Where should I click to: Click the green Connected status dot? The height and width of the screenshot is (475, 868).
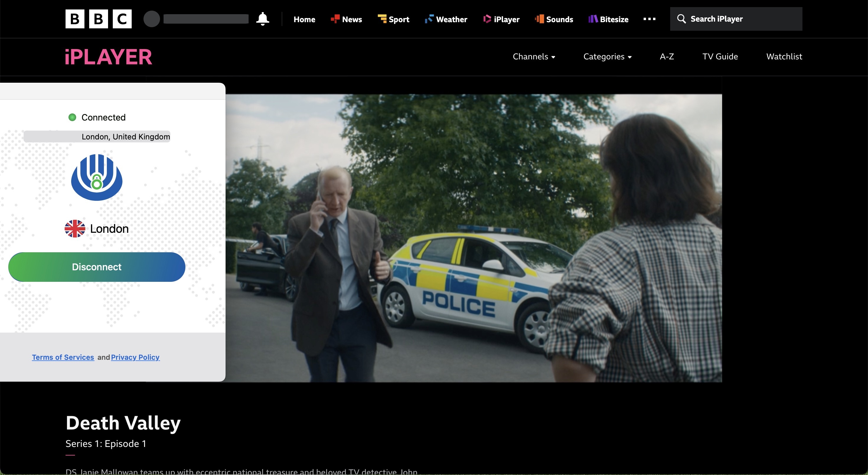pyautogui.click(x=72, y=117)
